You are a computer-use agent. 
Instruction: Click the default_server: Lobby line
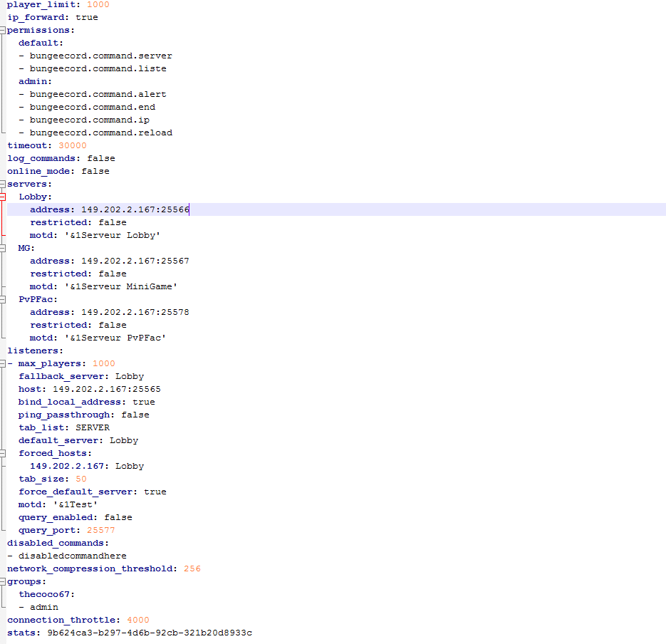tap(78, 440)
